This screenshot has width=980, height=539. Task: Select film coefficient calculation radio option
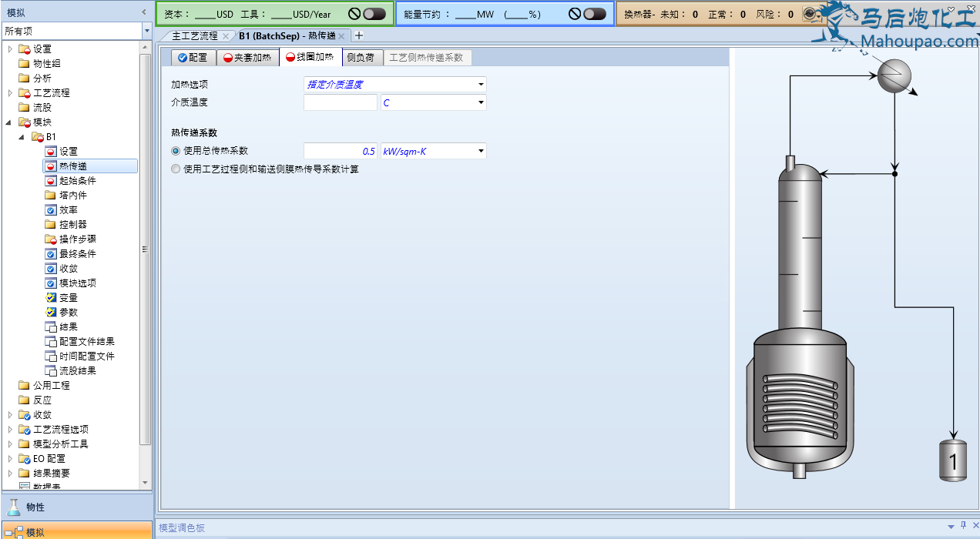176,169
